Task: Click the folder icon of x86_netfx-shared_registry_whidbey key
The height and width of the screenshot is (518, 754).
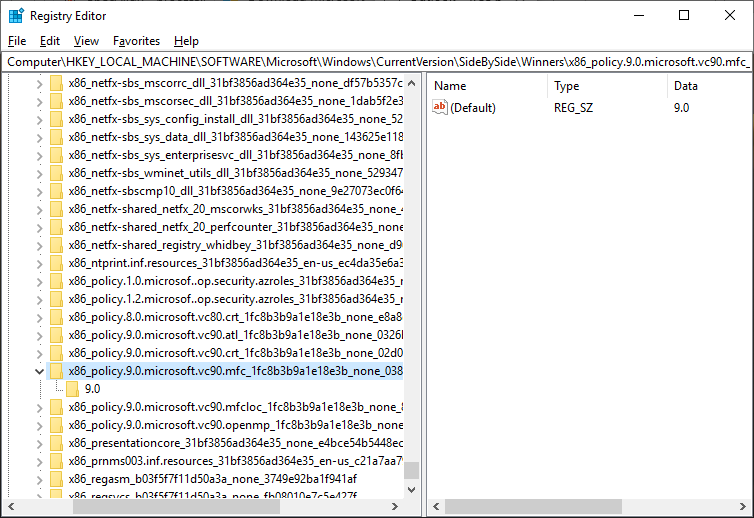Action: pos(56,245)
